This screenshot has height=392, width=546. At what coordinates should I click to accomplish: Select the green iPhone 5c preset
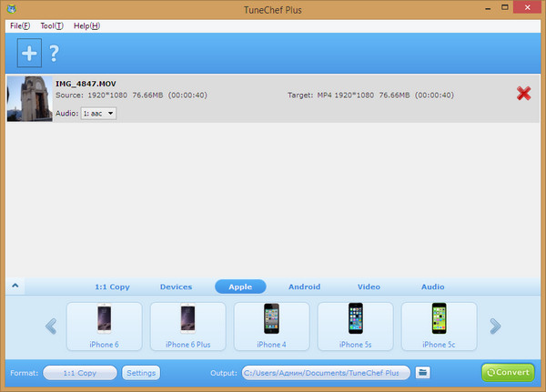[x=439, y=327]
